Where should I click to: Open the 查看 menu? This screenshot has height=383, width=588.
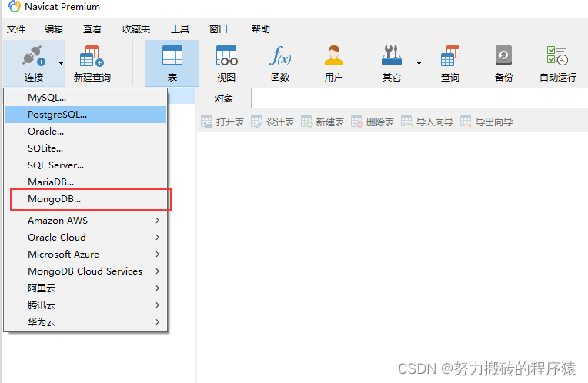[92, 29]
